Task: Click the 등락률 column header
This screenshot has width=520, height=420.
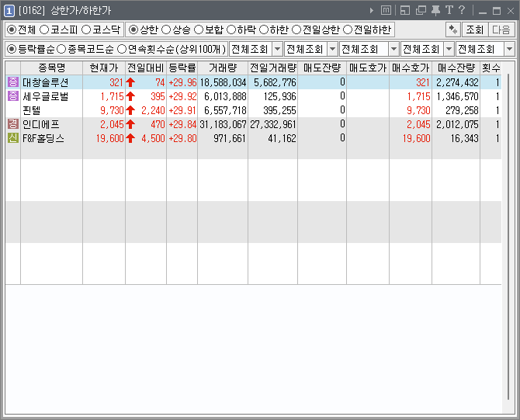Action: 182,68
